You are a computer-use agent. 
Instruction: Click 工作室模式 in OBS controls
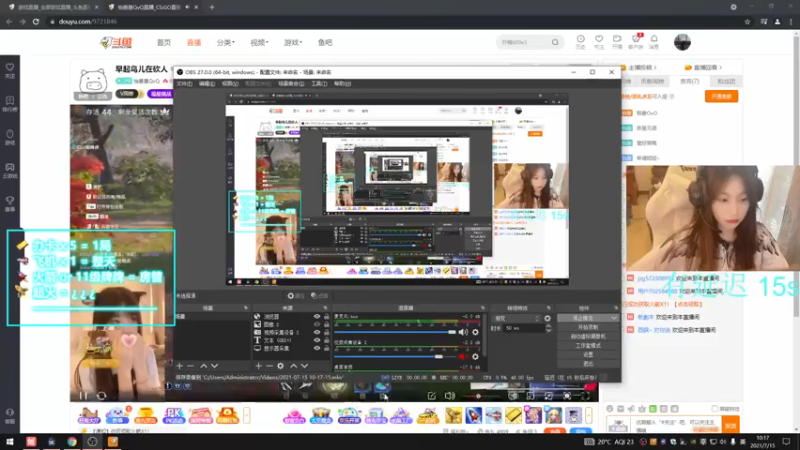pyautogui.click(x=588, y=345)
